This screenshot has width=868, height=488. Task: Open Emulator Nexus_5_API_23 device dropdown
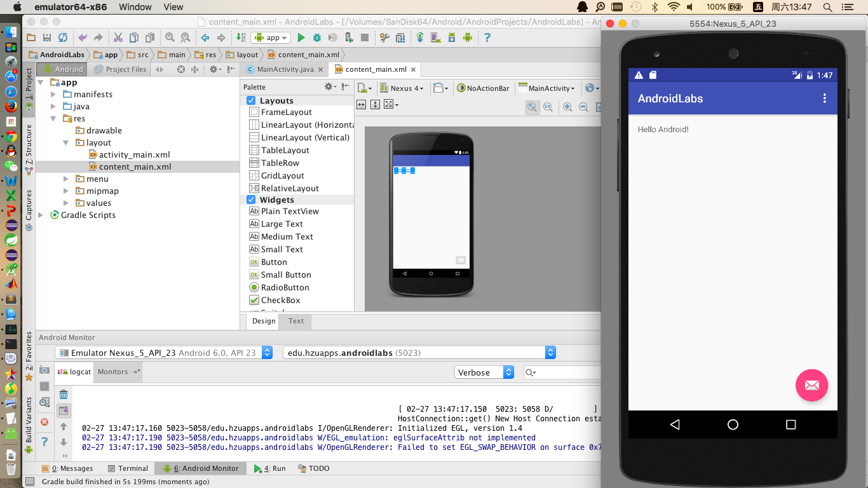point(164,353)
